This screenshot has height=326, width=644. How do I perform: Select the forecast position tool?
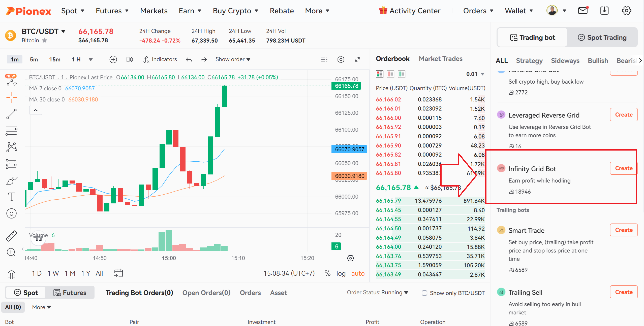pos(11,164)
